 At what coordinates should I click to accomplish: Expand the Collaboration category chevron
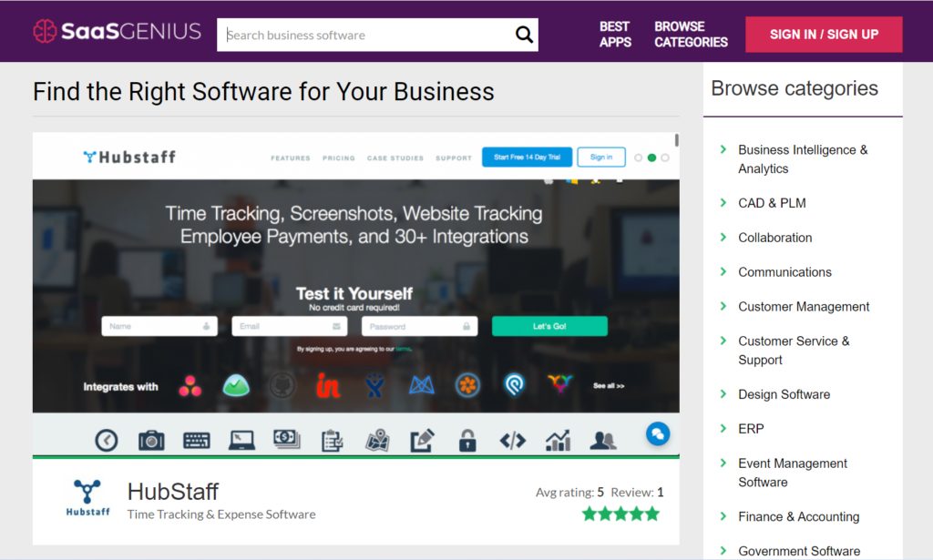[723, 237]
